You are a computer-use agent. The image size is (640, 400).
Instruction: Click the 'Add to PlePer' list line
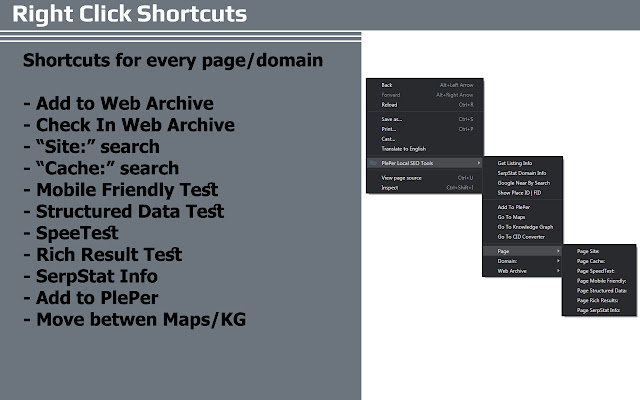pyautogui.click(x=91, y=298)
